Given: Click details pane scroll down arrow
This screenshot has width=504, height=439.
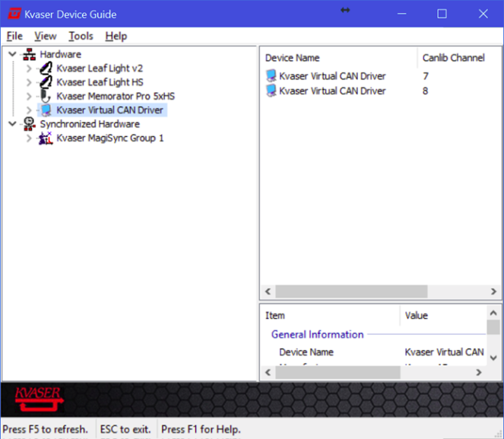Looking at the screenshot, I should (493, 358).
